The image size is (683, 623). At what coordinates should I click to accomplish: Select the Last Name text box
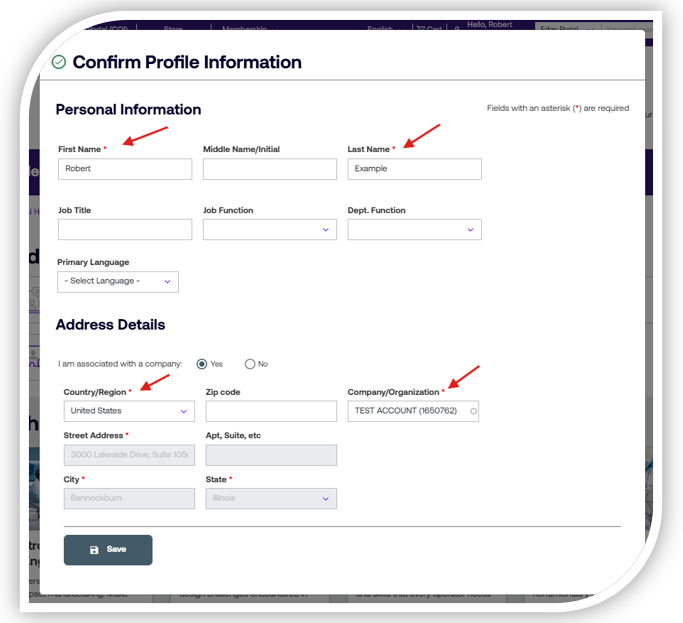(414, 169)
